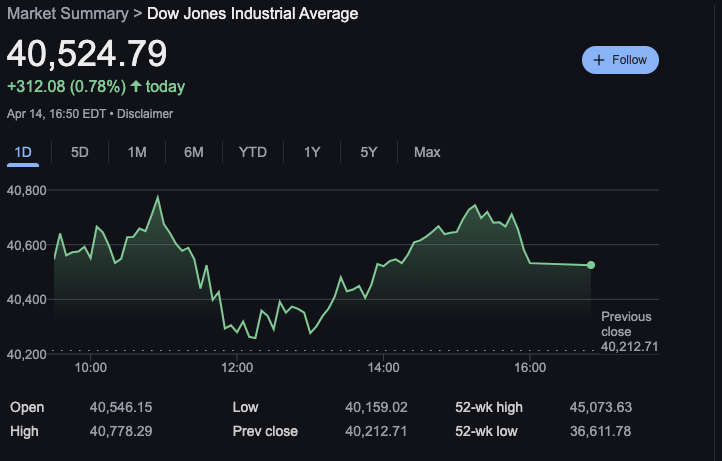
Task: Show the 1M chart range
Action: 137,152
